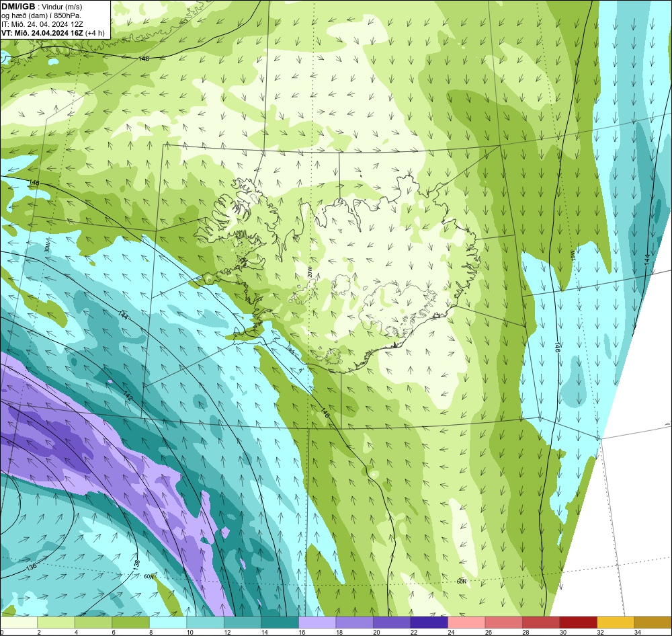Click the legend tick value 16
This screenshot has height=636, width=672.
point(302,632)
